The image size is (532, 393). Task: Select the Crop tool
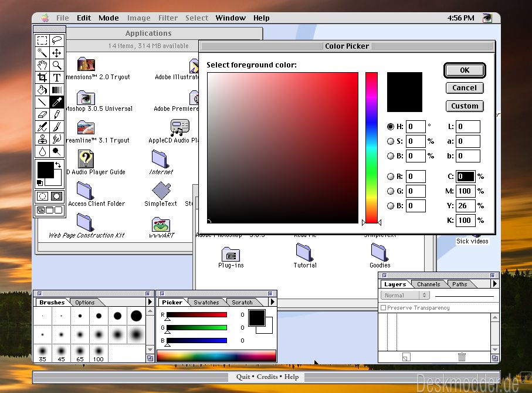pyautogui.click(x=42, y=77)
